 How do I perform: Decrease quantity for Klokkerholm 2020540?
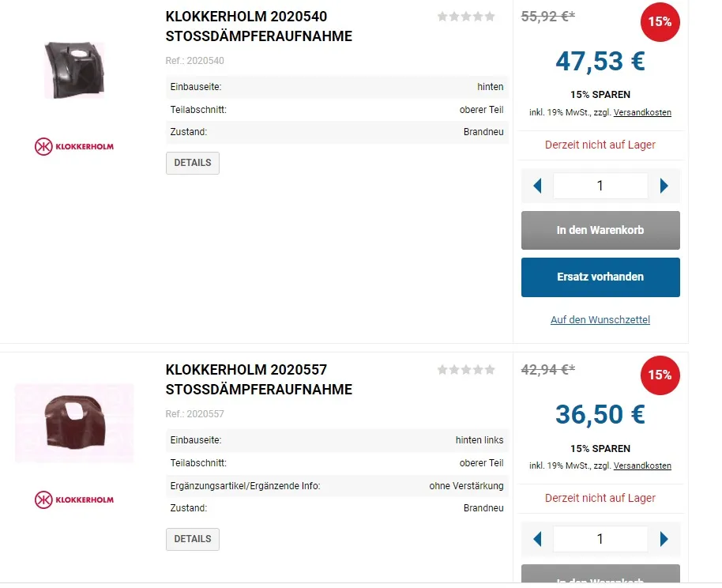coord(538,187)
